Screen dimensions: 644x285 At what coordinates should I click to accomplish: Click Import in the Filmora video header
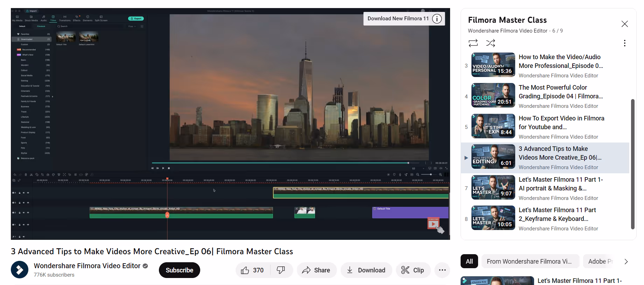coord(31,11)
